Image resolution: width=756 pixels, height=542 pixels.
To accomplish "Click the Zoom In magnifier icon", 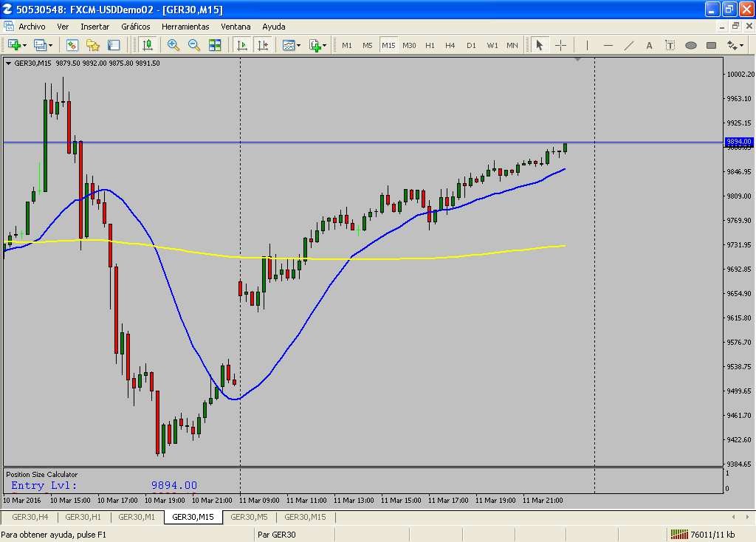I will (x=173, y=45).
